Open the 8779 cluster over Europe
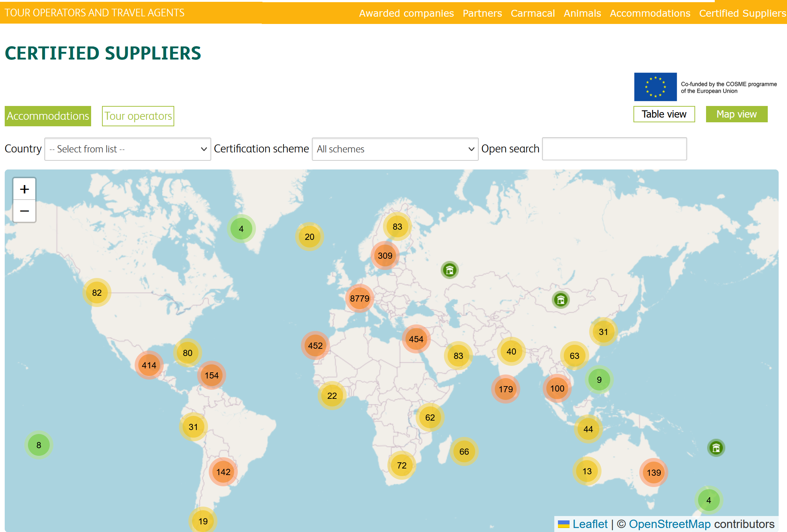 pos(359,298)
